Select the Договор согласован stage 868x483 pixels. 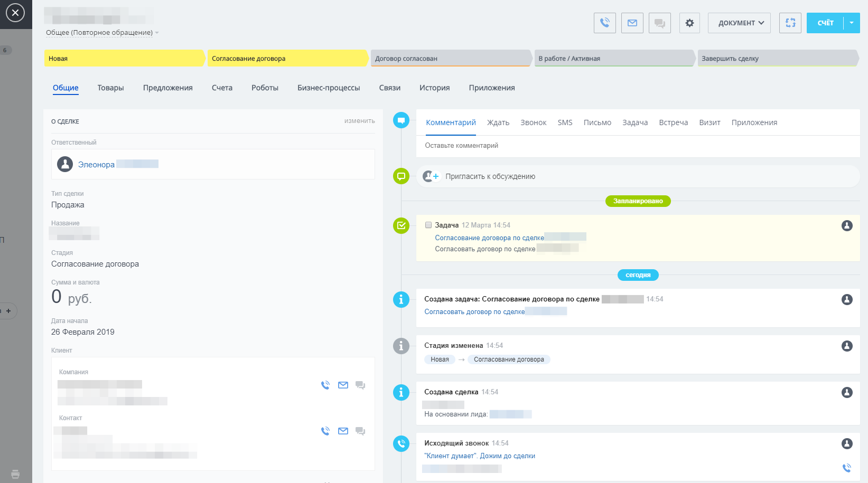click(451, 58)
